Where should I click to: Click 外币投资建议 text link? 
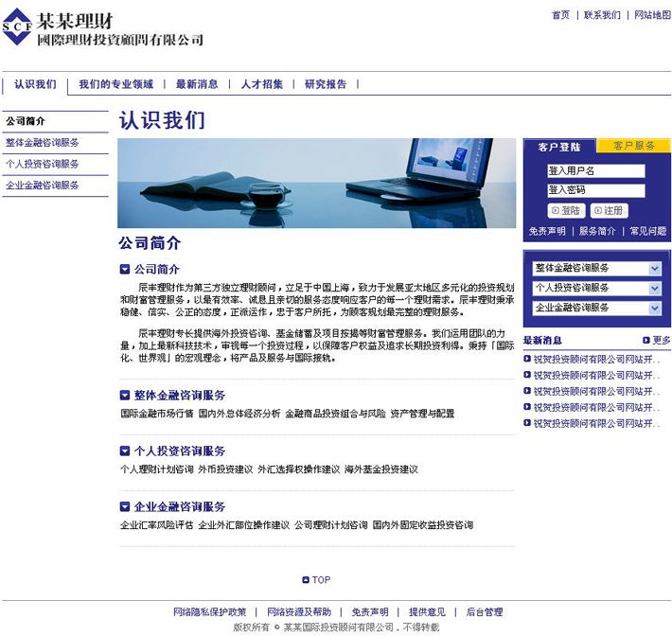(225, 469)
